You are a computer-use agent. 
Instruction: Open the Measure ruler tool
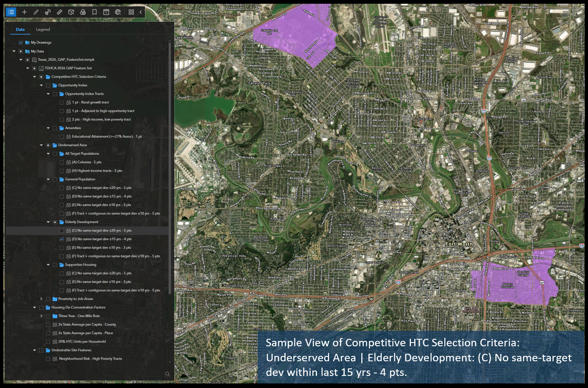click(x=59, y=12)
